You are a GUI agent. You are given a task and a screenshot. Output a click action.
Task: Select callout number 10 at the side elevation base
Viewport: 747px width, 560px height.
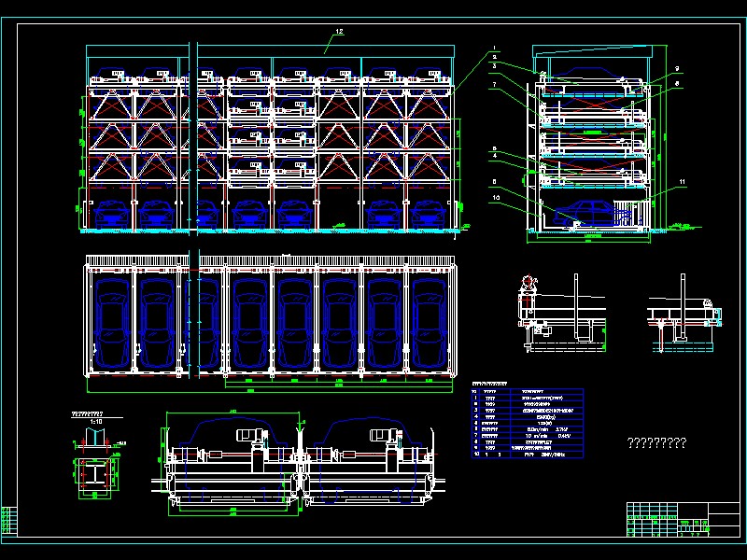point(497,197)
